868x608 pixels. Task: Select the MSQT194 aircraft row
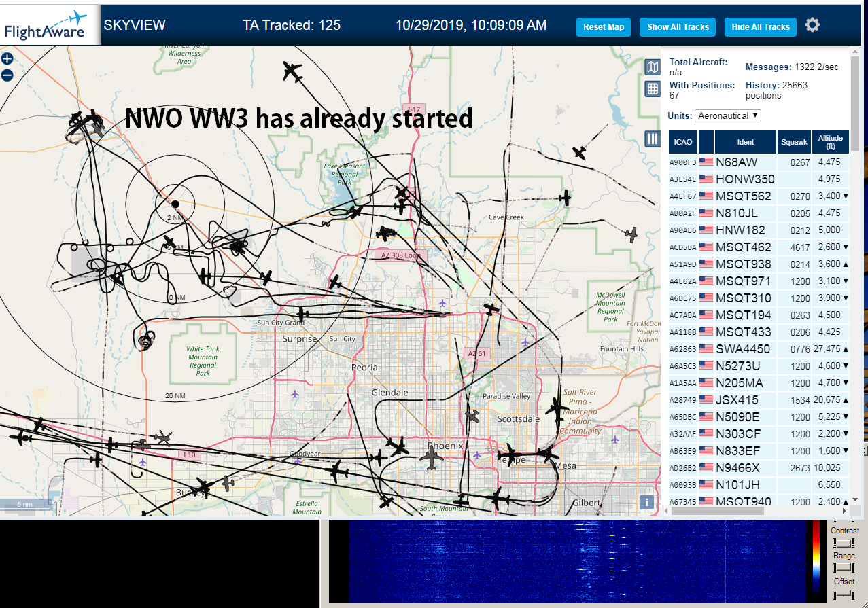[x=759, y=315]
